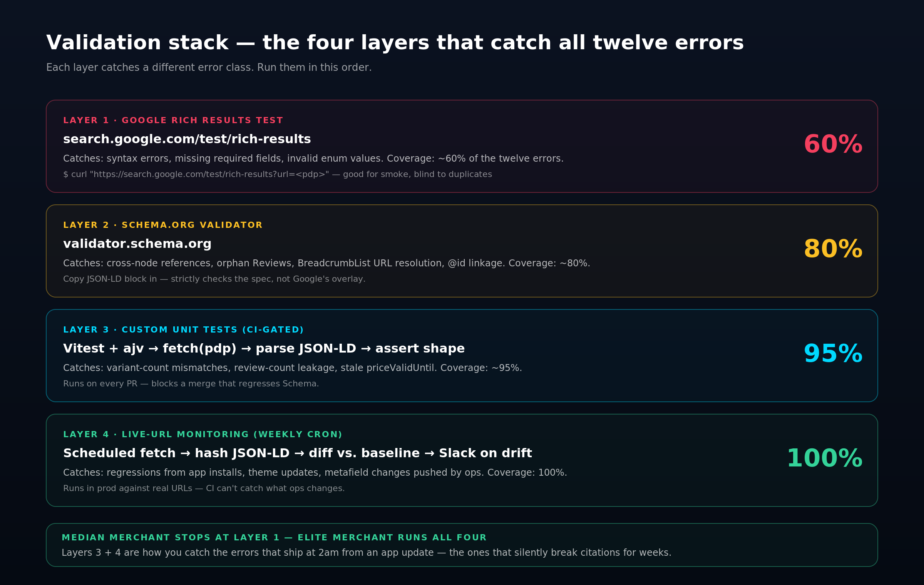
Task: Click 'LAYER 4 · LIVE-URL MONITORING (WEEKLY CRON)' label
Action: click(x=203, y=435)
